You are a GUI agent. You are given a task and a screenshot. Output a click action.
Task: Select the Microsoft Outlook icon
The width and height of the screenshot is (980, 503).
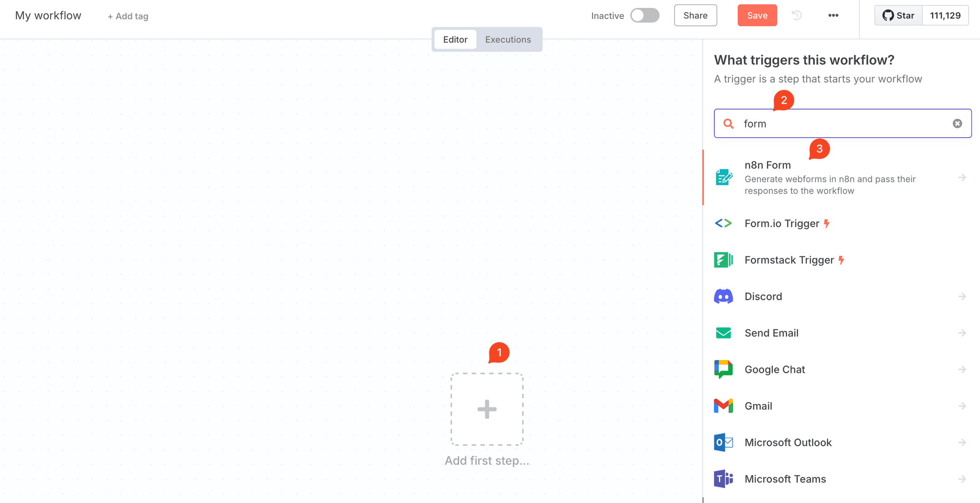pos(724,442)
